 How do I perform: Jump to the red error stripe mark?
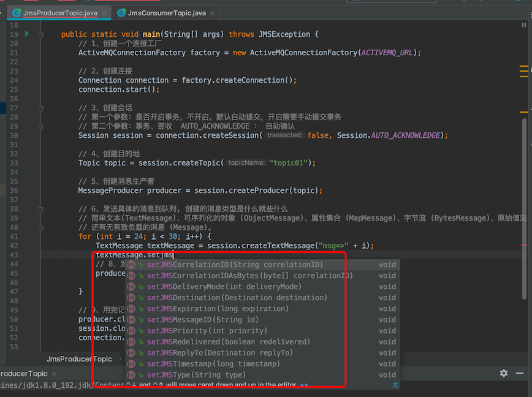click(524, 245)
